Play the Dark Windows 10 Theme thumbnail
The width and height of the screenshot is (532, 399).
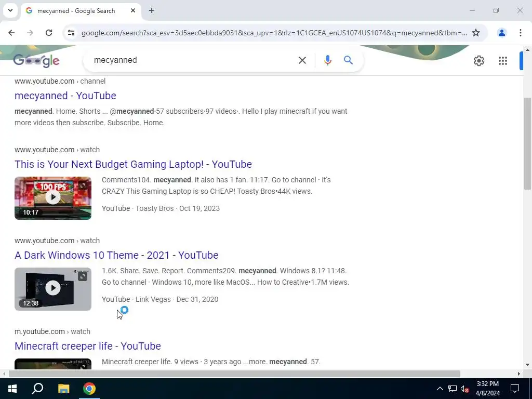[53, 289]
